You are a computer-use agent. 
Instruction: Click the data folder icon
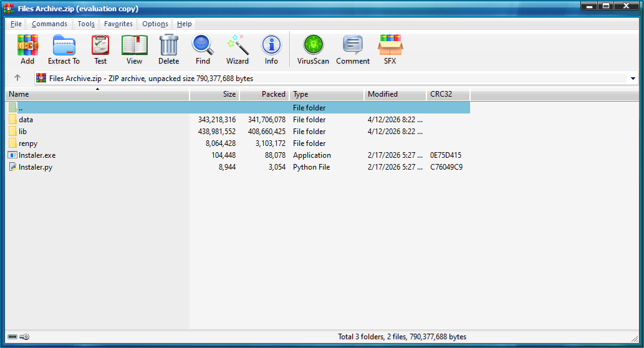point(12,120)
